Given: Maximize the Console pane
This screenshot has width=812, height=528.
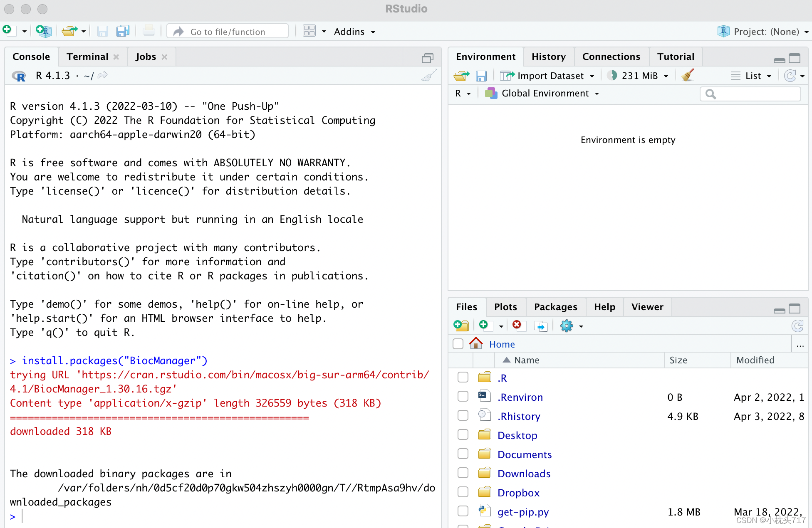Looking at the screenshot, I should [x=428, y=58].
